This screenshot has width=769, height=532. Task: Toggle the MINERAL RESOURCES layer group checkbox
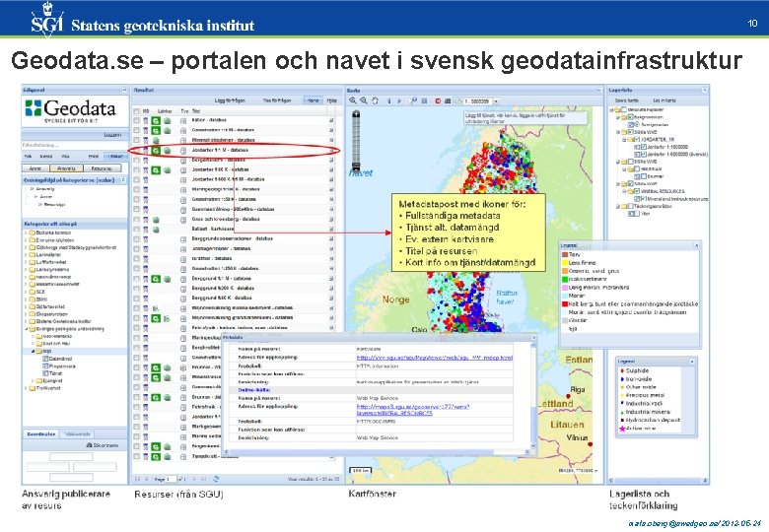(637, 191)
